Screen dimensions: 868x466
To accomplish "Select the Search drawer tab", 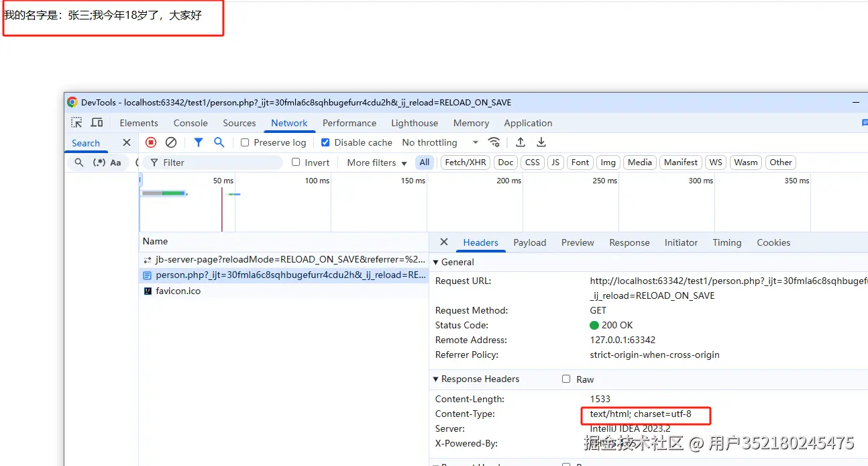I will [86, 143].
